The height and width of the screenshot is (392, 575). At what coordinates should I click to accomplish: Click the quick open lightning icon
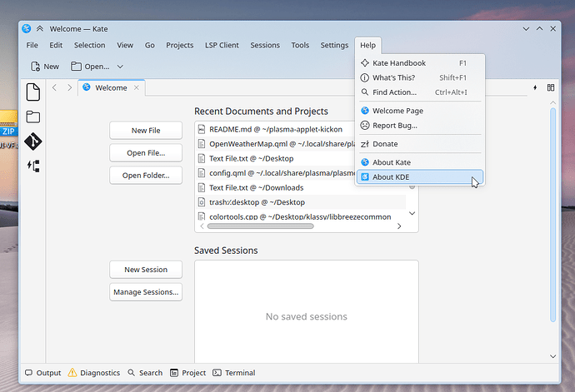pyautogui.click(x=535, y=87)
